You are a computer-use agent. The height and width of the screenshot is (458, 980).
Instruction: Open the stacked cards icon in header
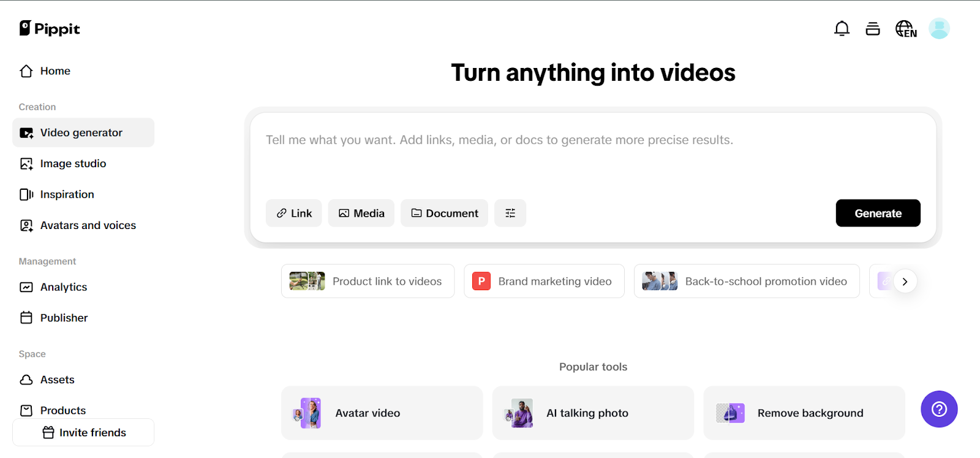click(872, 29)
